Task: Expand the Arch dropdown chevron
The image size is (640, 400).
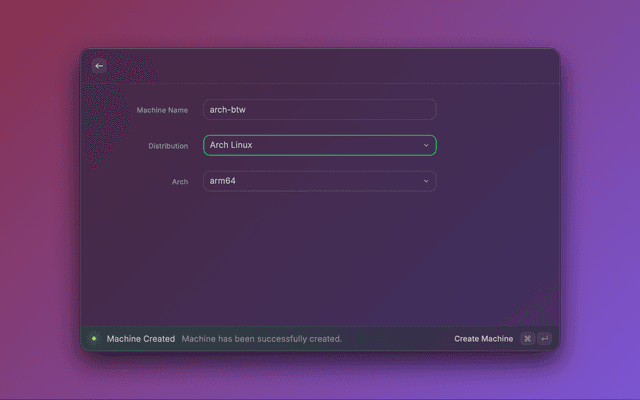Action: (x=425, y=181)
